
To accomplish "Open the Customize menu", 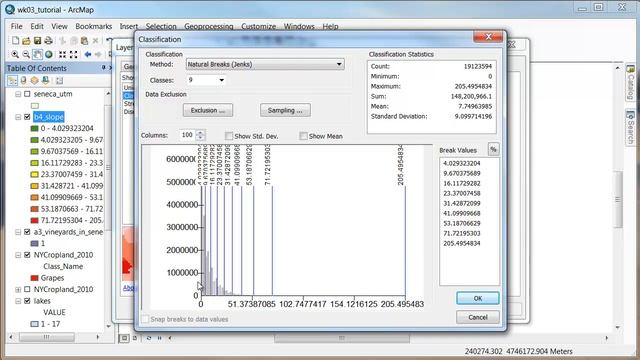I will (258, 27).
